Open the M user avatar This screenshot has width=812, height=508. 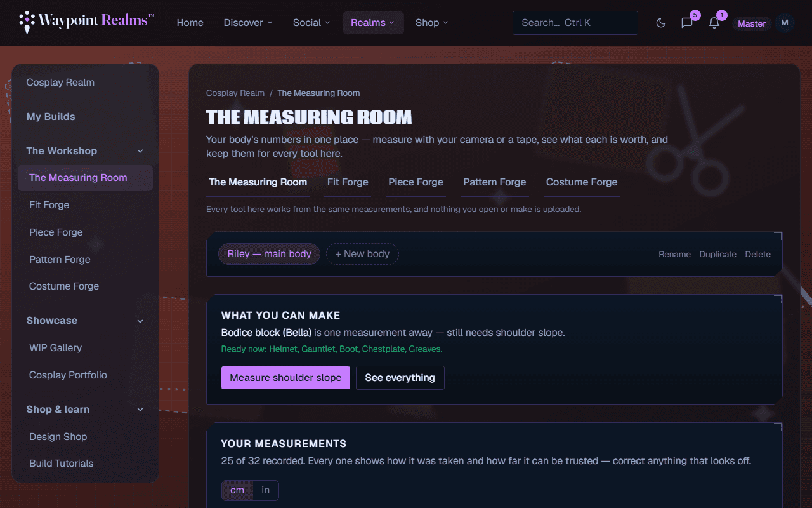(x=785, y=23)
